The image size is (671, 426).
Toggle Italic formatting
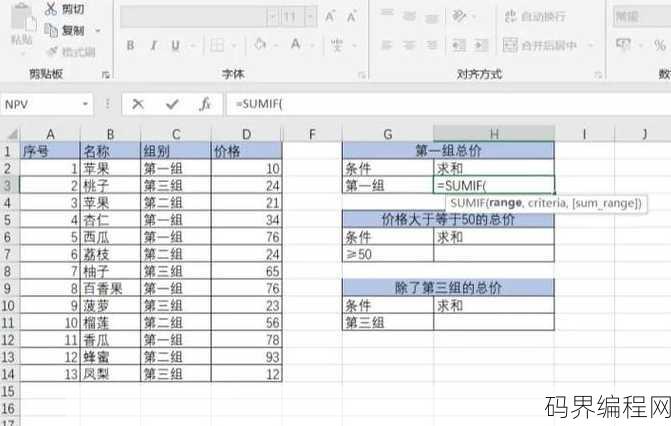coord(153,45)
